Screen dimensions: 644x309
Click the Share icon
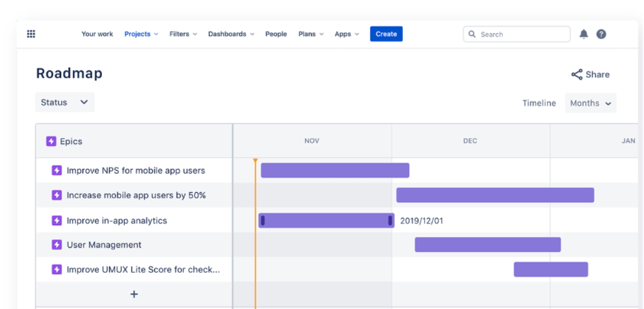[576, 75]
